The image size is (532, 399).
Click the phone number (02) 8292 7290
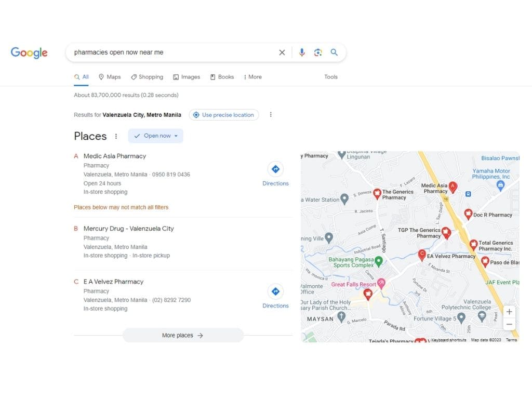click(171, 300)
